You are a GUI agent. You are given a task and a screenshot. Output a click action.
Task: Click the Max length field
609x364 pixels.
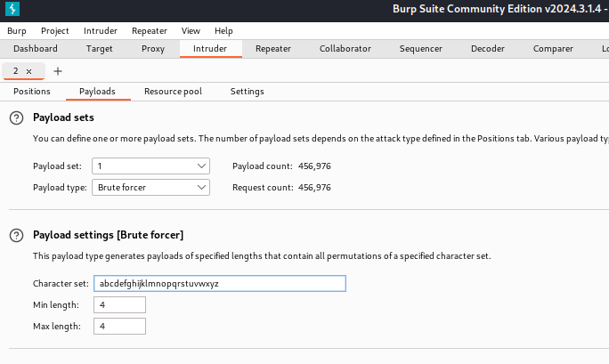point(119,327)
